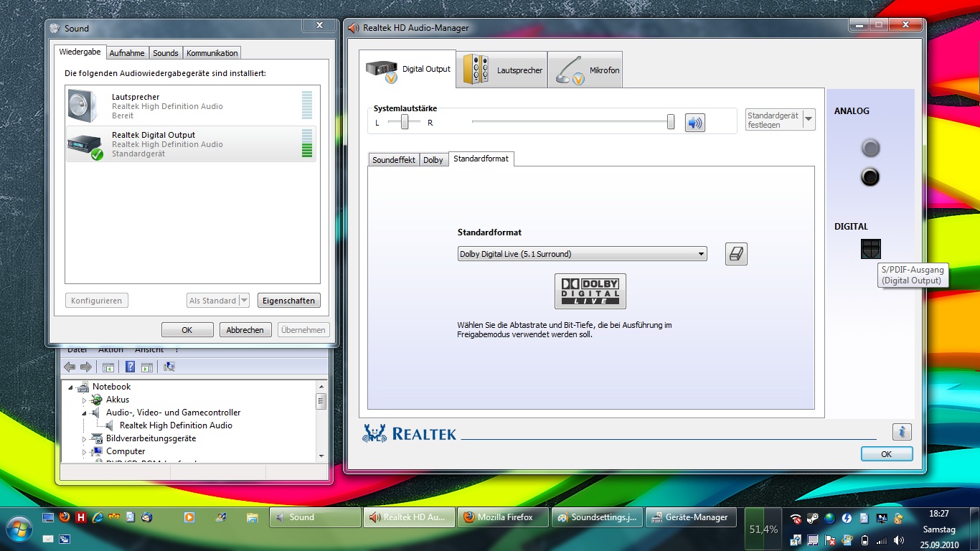This screenshot has width=980, height=551.
Task: Expand the Computer tree node
Action: click(84, 451)
